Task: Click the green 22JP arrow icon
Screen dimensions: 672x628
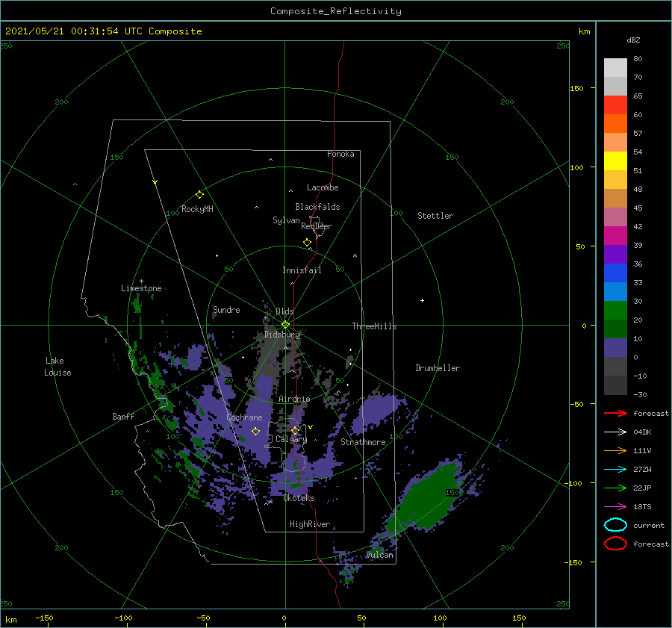Action: pos(615,488)
